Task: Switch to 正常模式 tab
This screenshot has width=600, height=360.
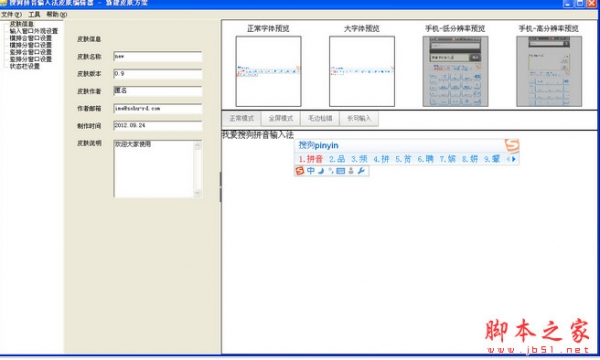Action: [241, 119]
